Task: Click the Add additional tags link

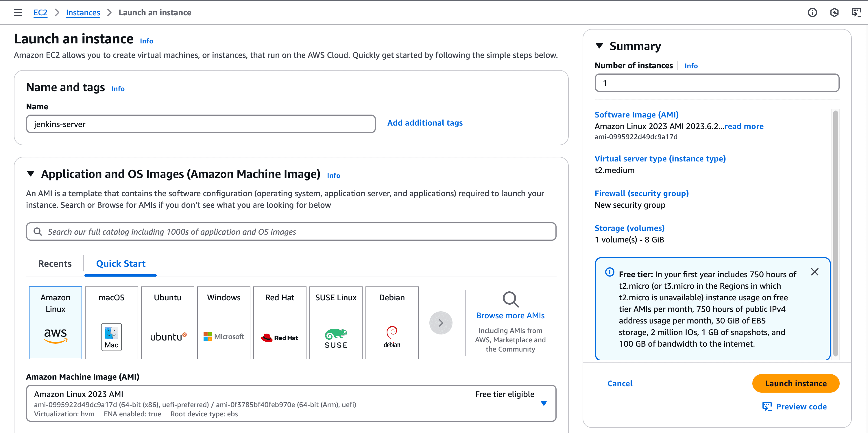Action: click(424, 123)
